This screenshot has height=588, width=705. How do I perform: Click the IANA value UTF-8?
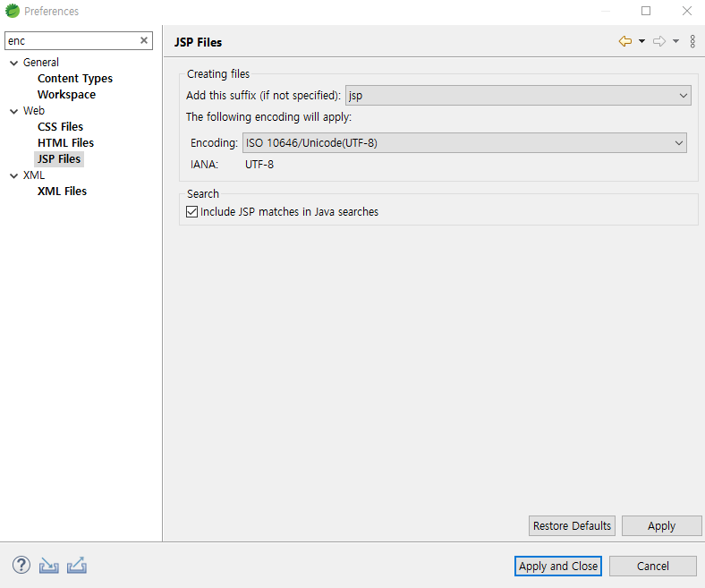[259, 164]
